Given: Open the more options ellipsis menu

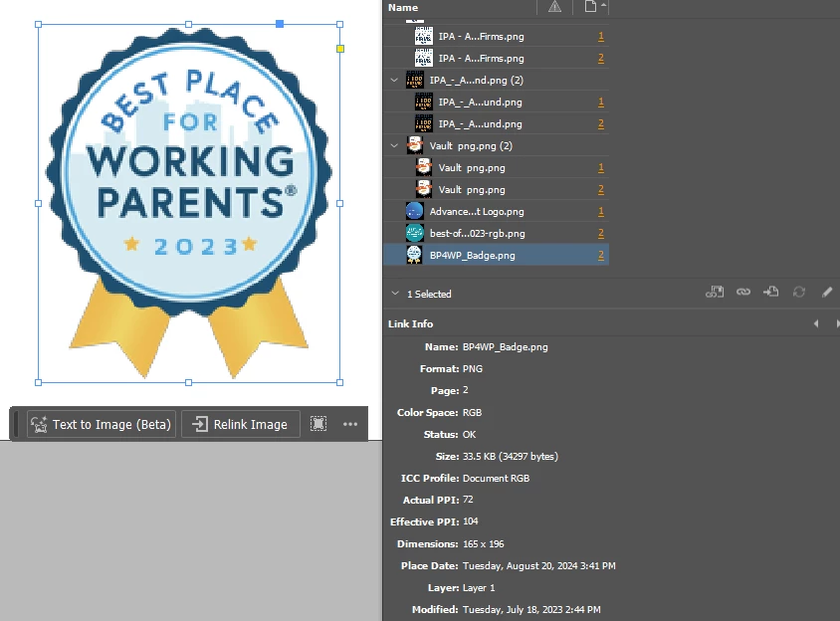Looking at the screenshot, I should [x=349, y=424].
